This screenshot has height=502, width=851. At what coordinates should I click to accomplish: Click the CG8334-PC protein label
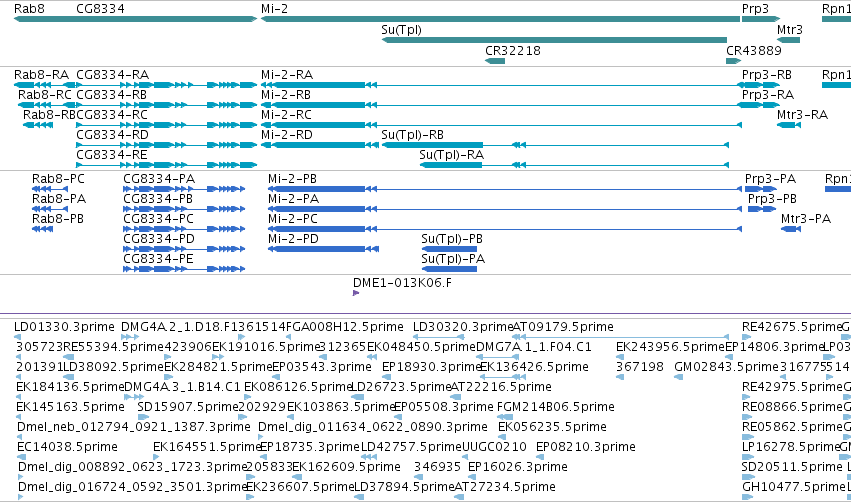pos(158,219)
